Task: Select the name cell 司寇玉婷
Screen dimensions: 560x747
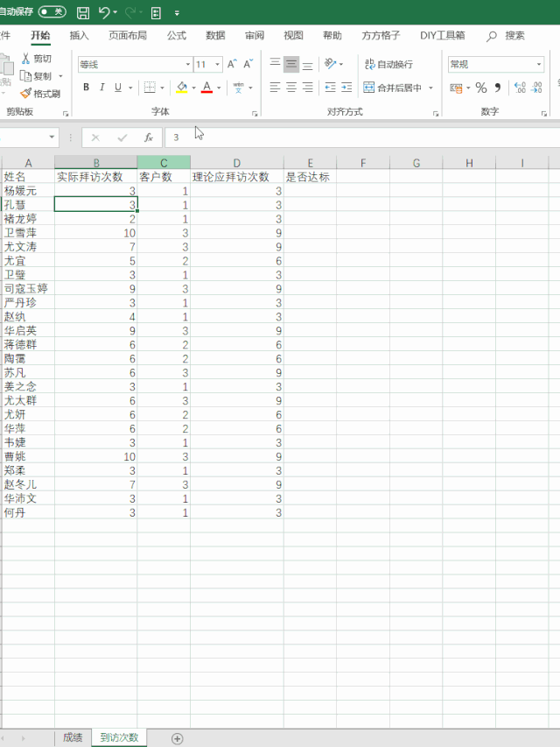Action: [28, 288]
